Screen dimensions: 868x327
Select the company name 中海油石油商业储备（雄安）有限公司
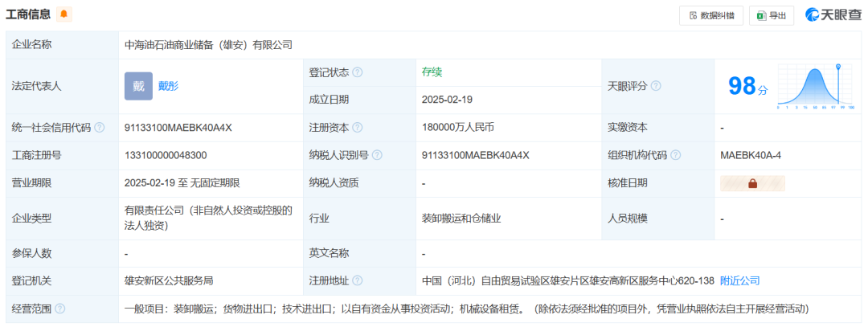(208, 45)
